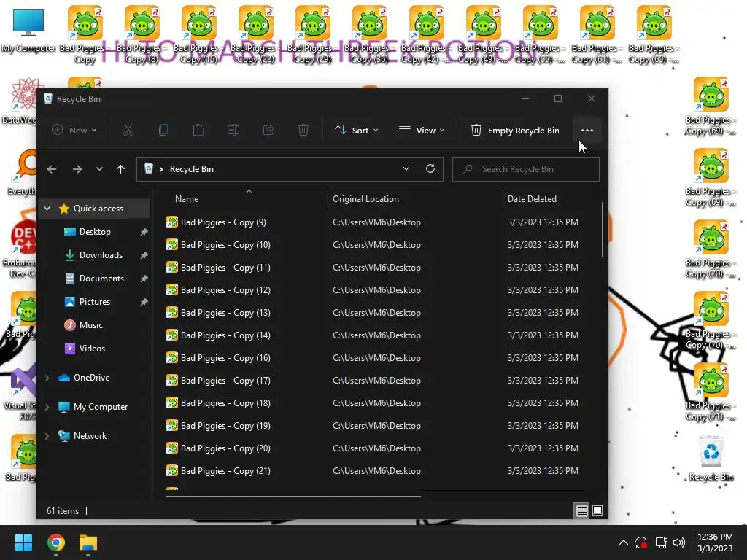Screen dimensions: 747x560
Task: Unpin Desktop using its pin icon
Action: click(x=144, y=232)
